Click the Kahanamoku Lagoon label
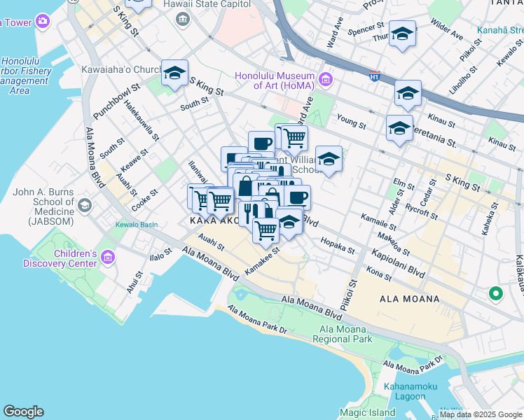The image size is (524, 420). click(x=411, y=391)
